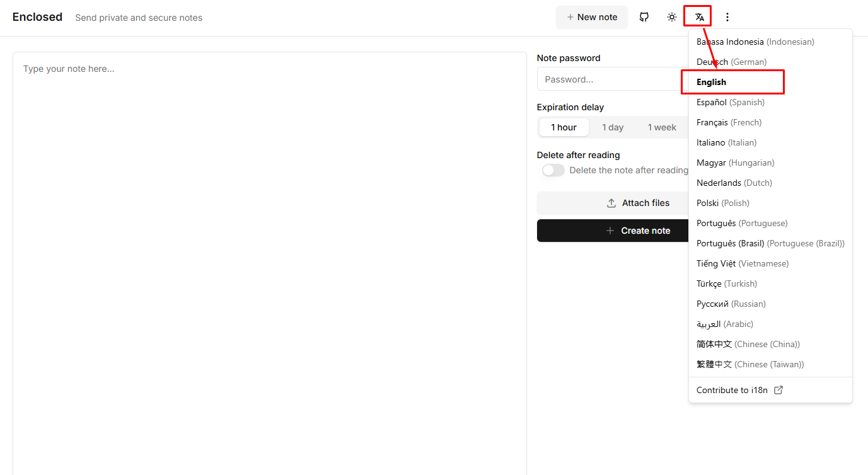Select 1 hour expiration delay

pos(564,127)
